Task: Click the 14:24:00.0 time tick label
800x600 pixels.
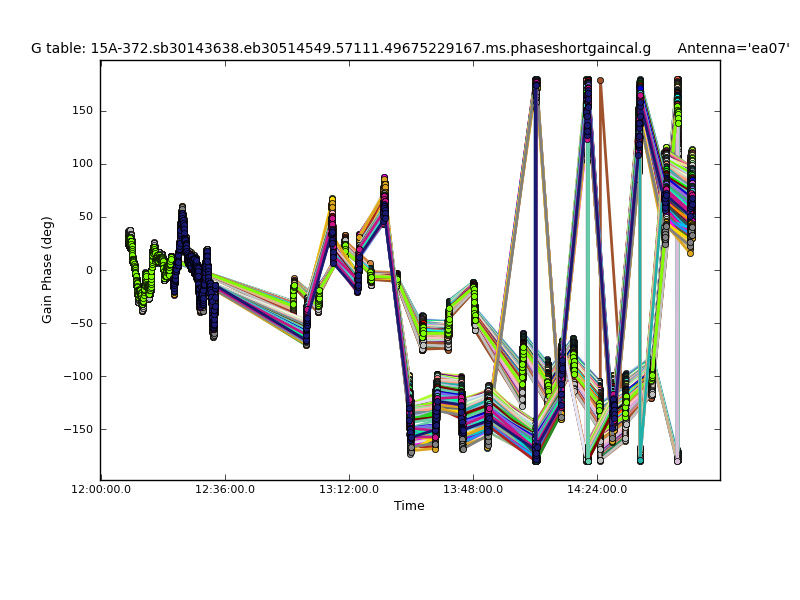Action: tap(597, 489)
